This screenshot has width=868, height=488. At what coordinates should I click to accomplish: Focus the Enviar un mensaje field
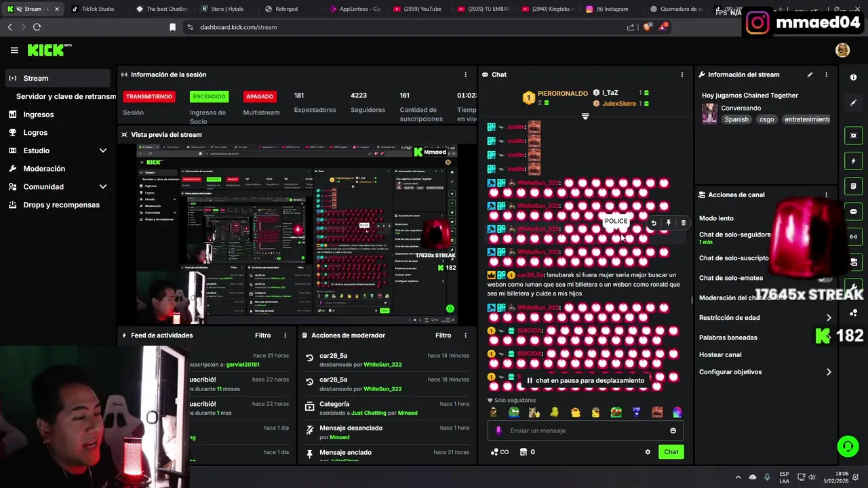(585, 430)
